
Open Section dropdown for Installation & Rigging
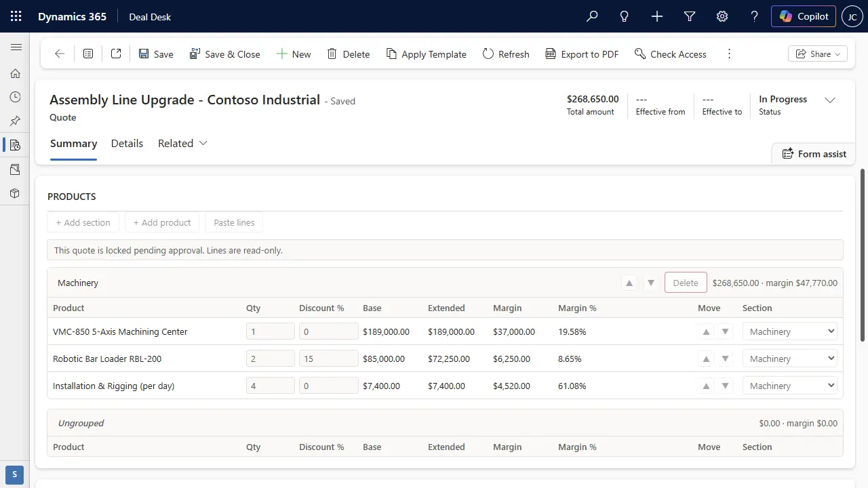[x=790, y=386]
